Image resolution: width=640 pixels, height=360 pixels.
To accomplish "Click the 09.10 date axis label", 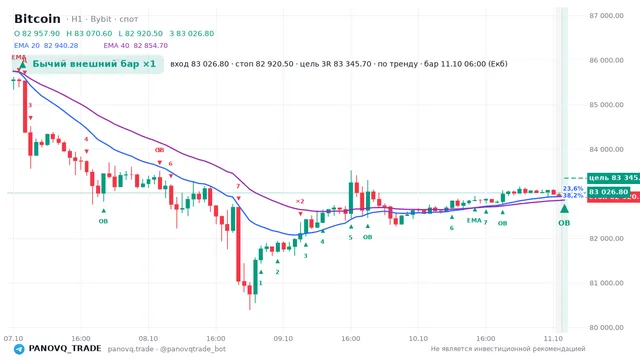I will pyautogui.click(x=283, y=338).
